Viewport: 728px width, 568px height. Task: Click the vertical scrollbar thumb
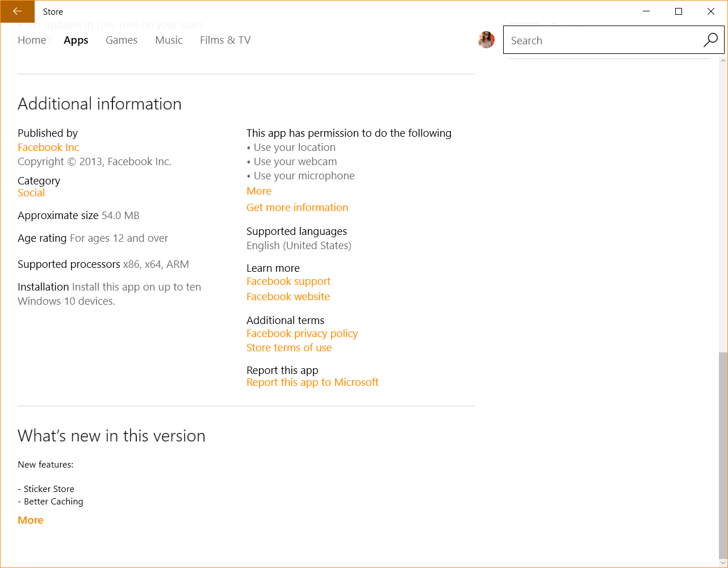(x=723, y=455)
